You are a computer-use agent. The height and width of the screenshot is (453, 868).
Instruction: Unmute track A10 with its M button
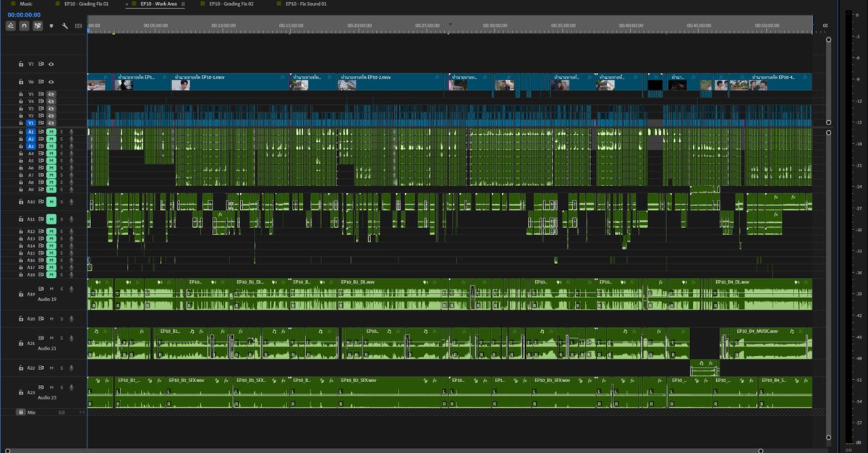(x=51, y=201)
